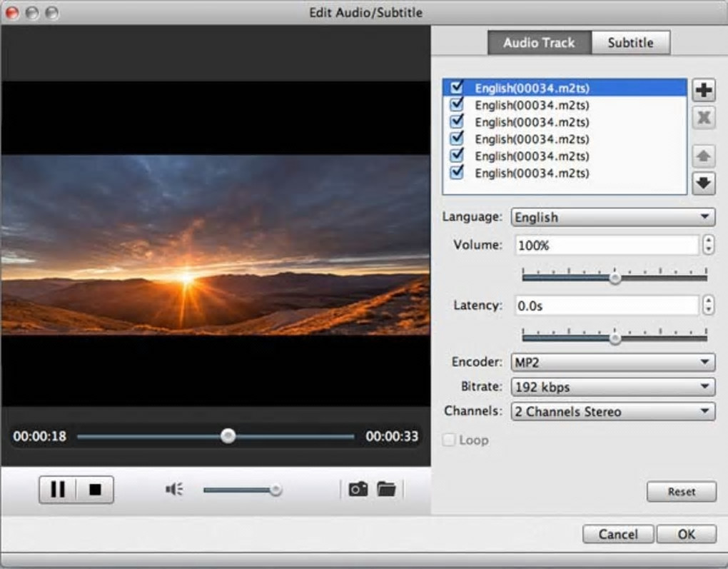This screenshot has width=728, height=569.
Task: Open the Channels dropdown showing 2 Channels Stereo
Action: [x=613, y=411]
